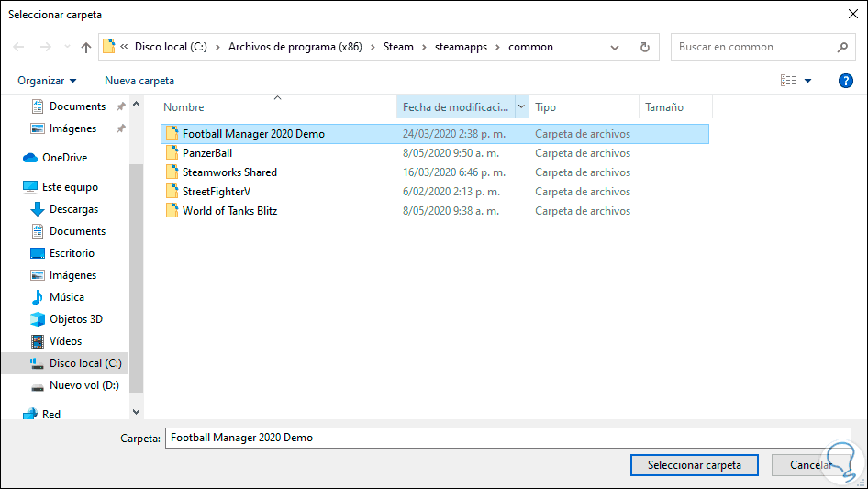868x489 pixels.
Task: Click the Objetos 3D cube icon
Action: 37,319
